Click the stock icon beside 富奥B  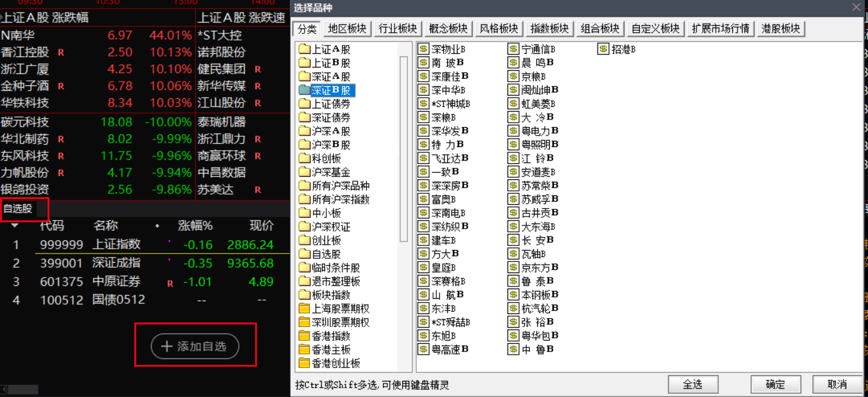point(423,199)
